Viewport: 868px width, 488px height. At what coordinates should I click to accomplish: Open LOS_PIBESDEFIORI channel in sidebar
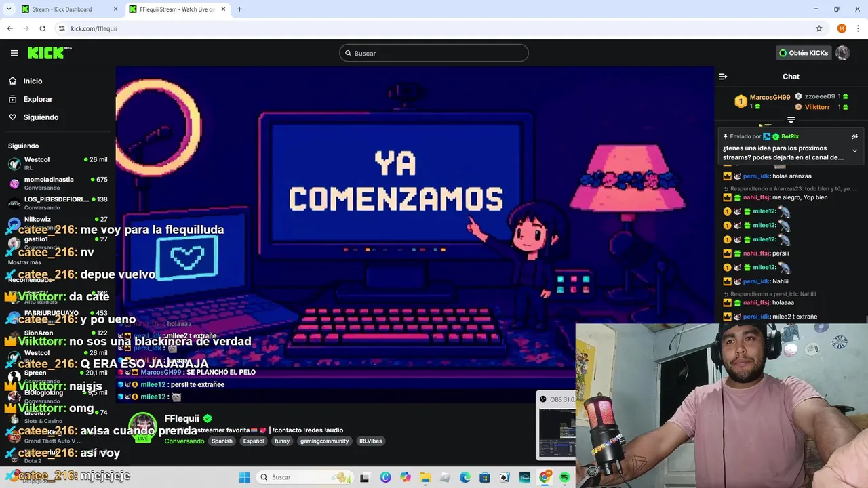[58, 203]
